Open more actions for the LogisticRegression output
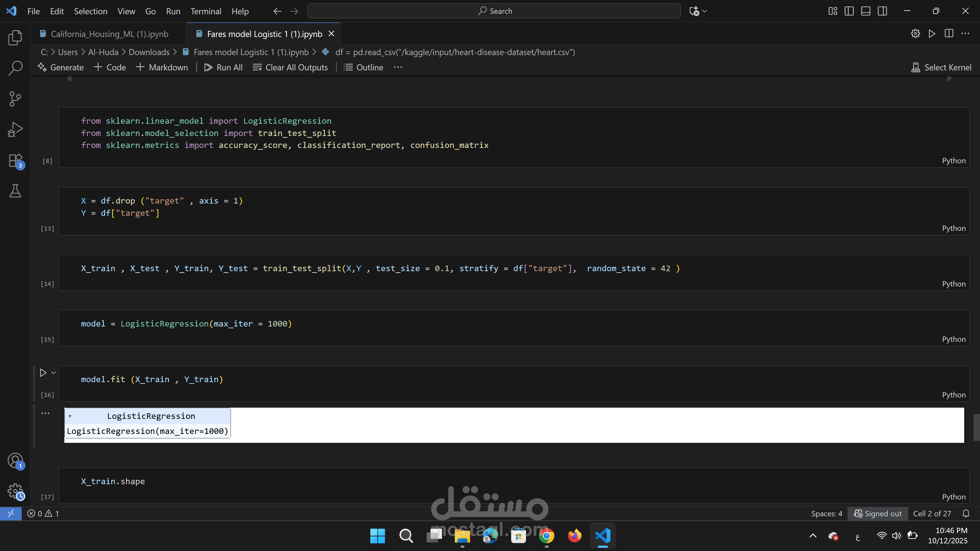 point(45,413)
